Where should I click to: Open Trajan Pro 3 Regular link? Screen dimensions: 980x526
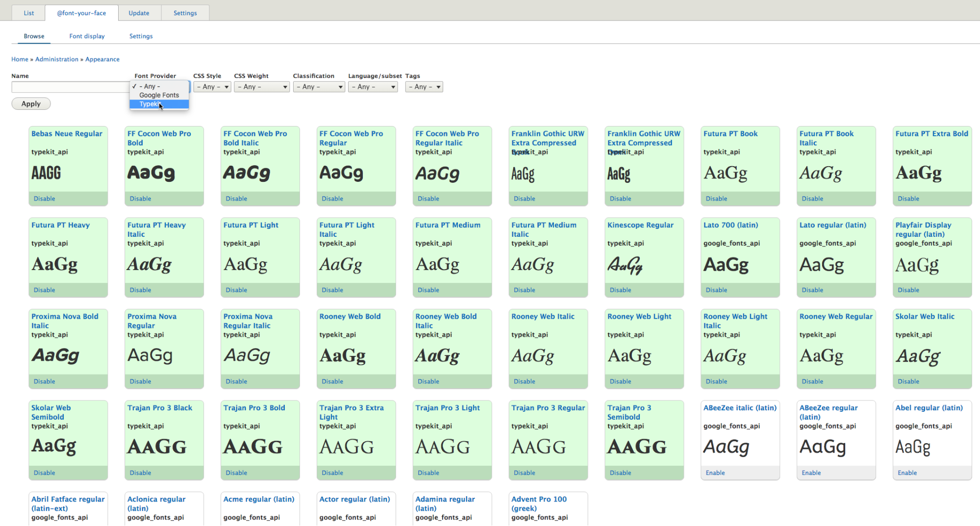point(548,408)
